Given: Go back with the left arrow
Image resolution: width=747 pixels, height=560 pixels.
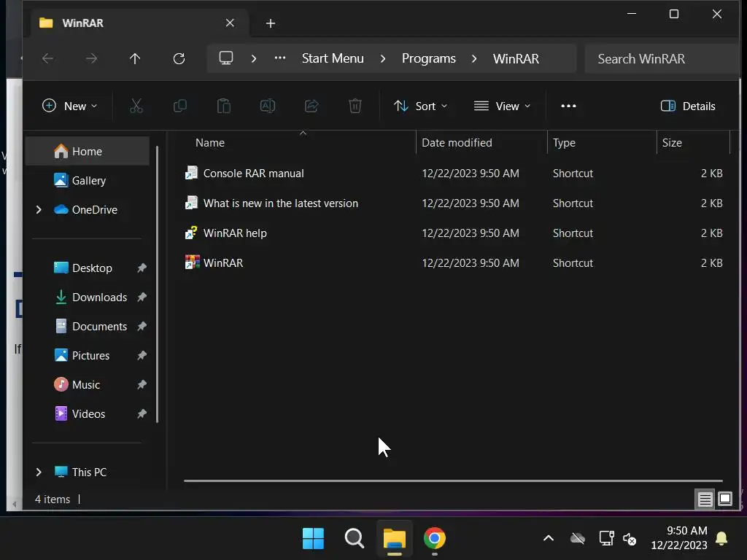Looking at the screenshot, I should 47,58.
